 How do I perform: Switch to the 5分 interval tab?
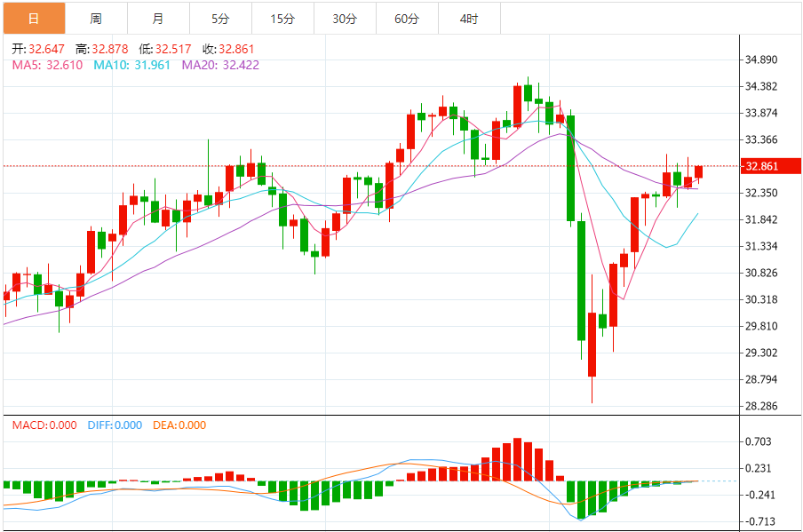220,19
